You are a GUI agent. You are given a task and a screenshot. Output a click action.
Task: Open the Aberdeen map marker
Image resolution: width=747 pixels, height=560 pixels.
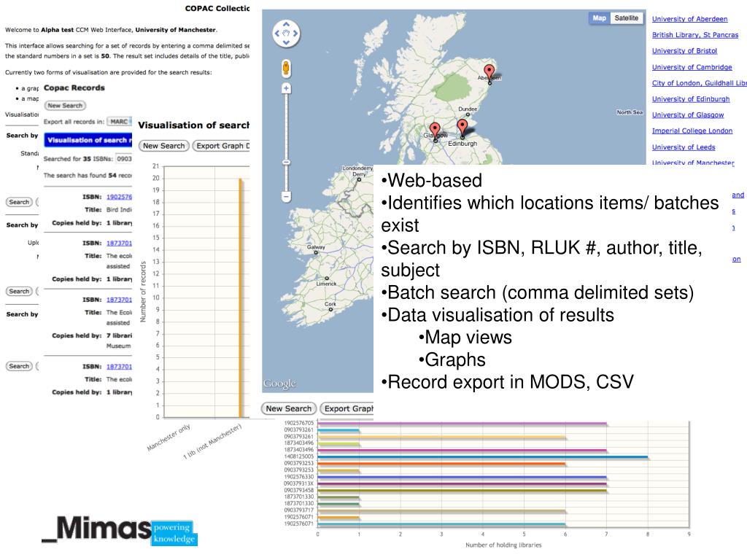[489, 74]
